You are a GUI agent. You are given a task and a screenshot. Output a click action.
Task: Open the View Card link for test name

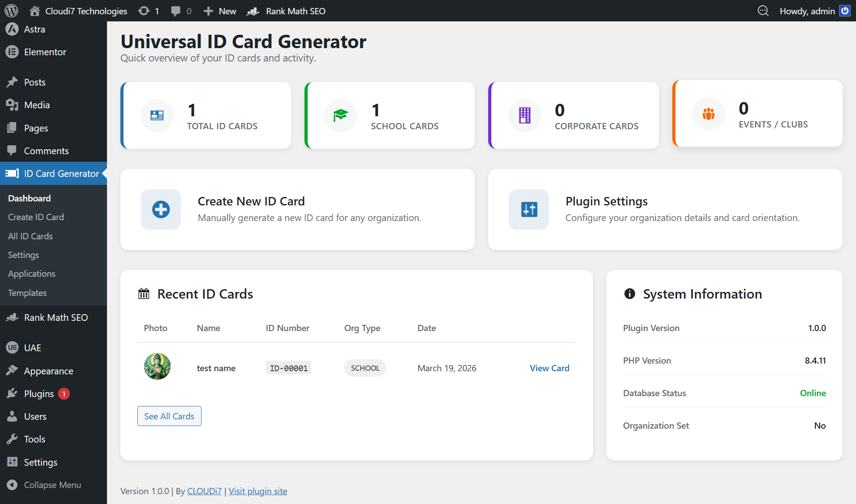(549, 368)
